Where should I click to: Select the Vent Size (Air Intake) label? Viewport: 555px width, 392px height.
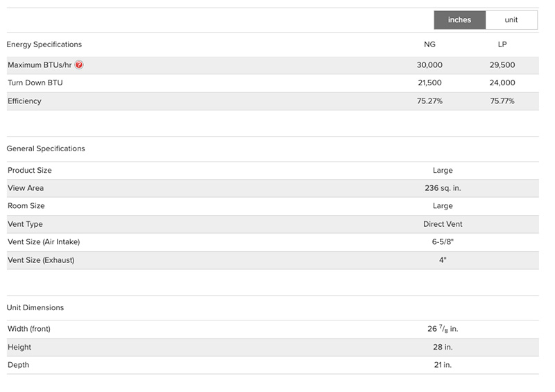coord(44,242)
